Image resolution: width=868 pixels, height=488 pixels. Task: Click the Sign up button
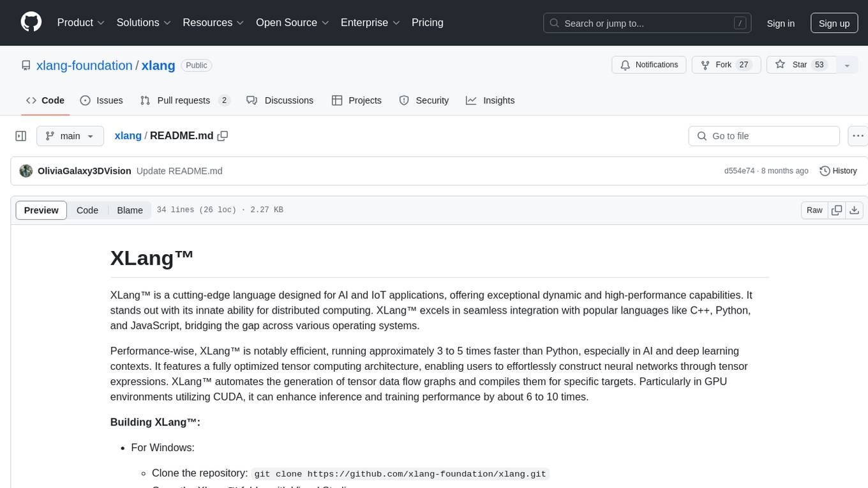click(x=834, y=23)
